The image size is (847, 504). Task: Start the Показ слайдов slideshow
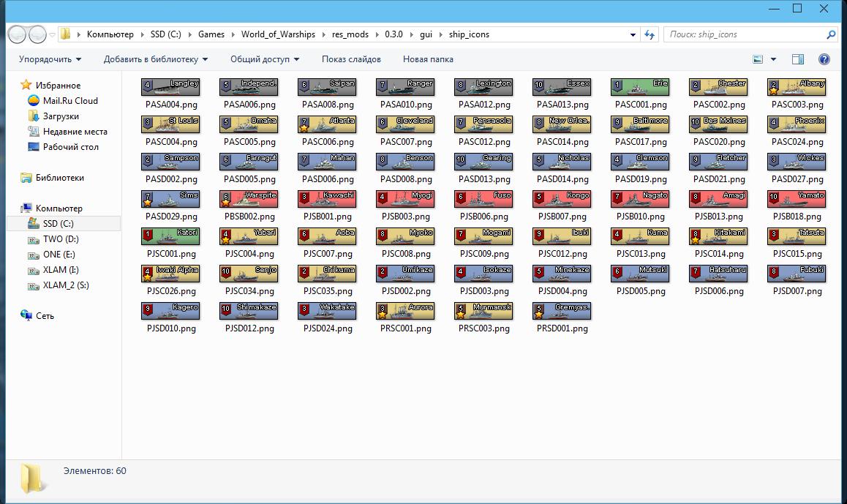pyautogui.click(x=351, y=59)
